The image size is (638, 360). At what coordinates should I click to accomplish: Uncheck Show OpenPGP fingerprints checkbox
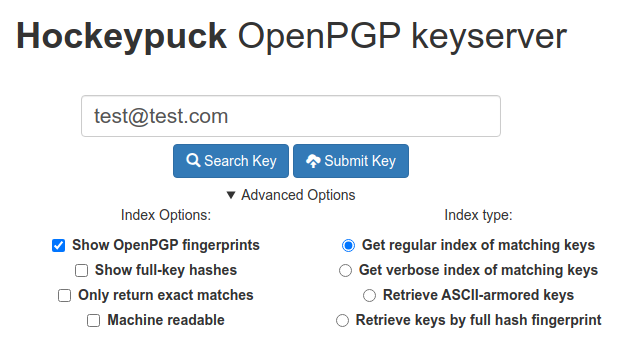pos(59,246)
